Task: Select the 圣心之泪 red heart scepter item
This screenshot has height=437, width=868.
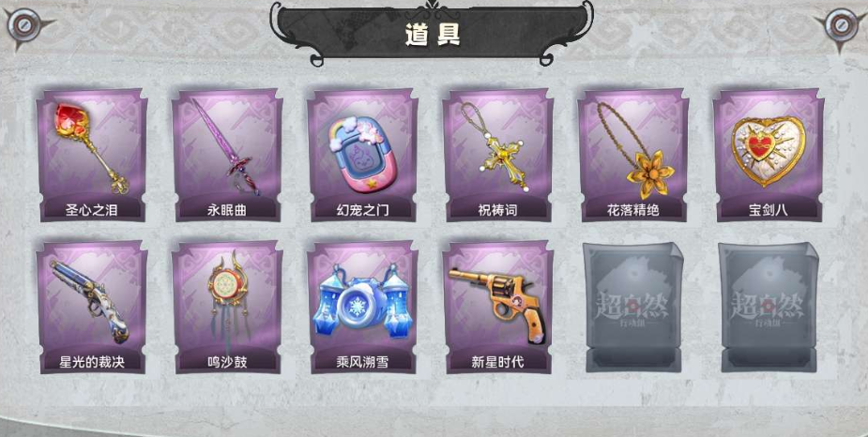Action: [92, 155]
